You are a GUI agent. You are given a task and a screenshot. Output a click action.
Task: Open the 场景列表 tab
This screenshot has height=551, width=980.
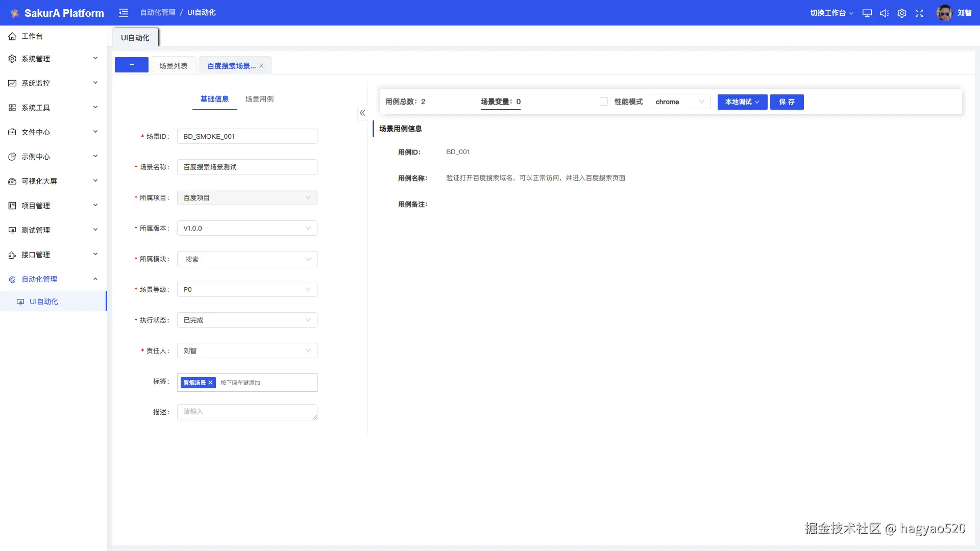[x=174, y=66]
